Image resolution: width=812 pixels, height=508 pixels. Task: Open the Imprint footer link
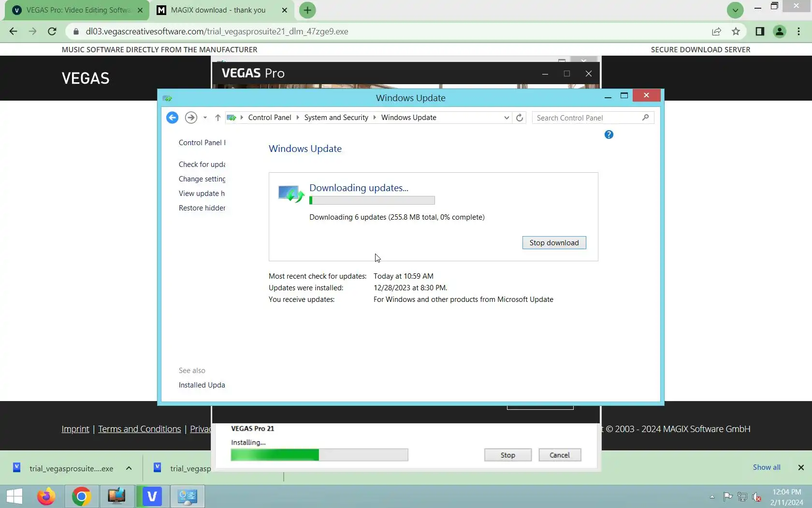75,429
